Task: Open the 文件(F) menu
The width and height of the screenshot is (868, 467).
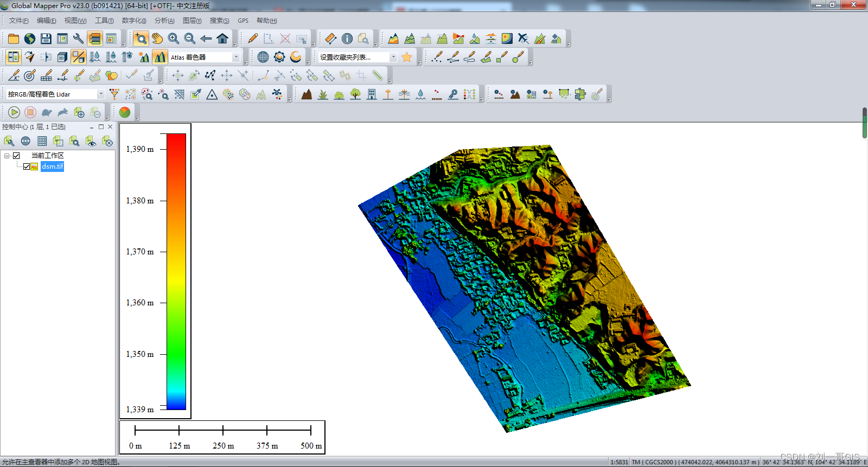Action: coord(18,21)
